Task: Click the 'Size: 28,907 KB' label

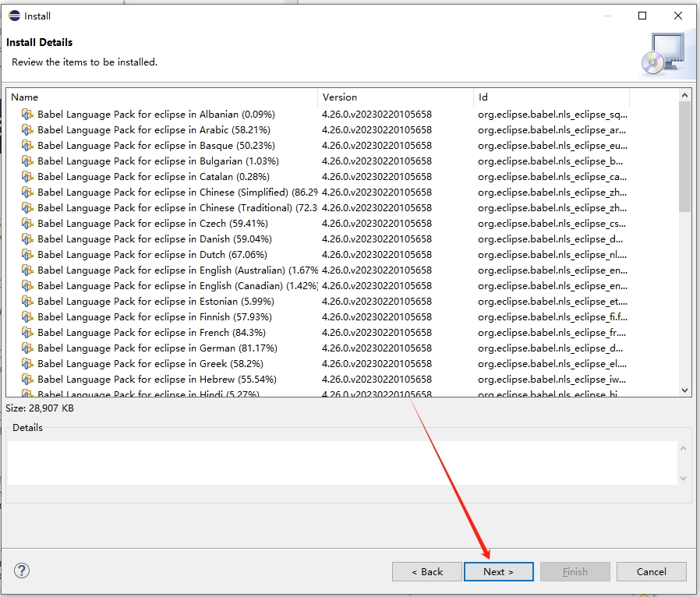Action: [x=40, y=408]
